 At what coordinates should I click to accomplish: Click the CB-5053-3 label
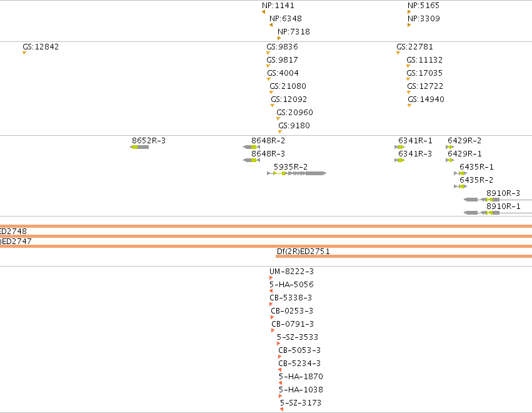(x=299, y=350)
